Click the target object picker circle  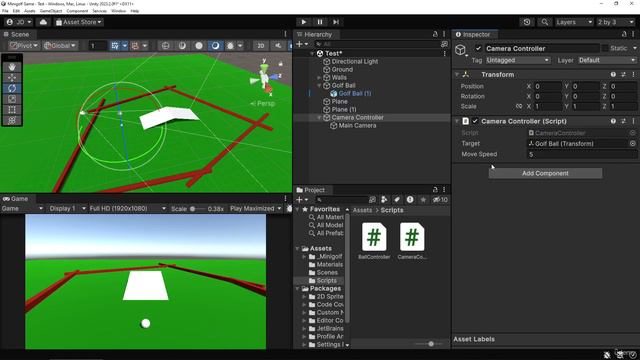pos(633,144)
